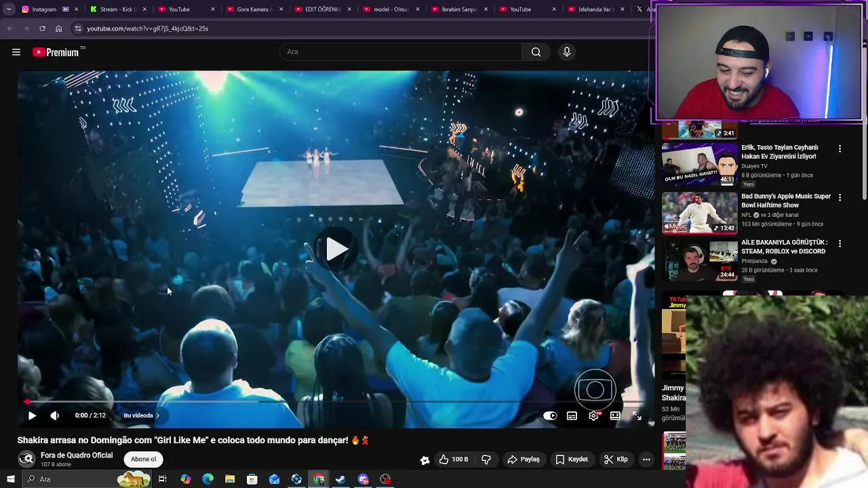Click into the 'Ara' YouTube search box
The height and width of the screenshot is (488, 868).
tap(401, 52)
